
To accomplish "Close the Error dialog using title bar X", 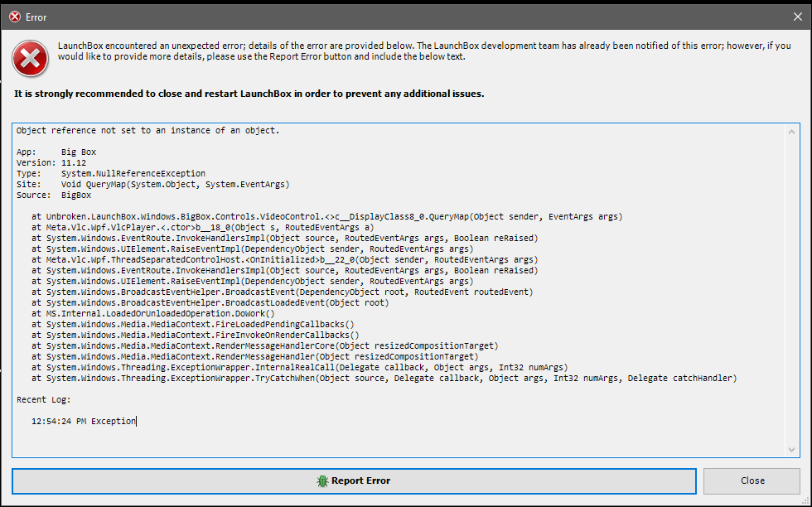I will tap(797, 17).
